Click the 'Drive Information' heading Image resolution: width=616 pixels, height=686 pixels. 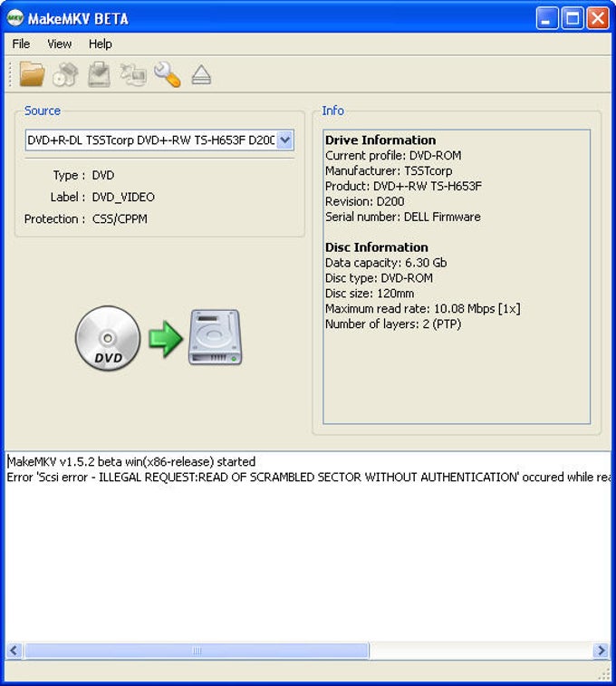point(380,140)
